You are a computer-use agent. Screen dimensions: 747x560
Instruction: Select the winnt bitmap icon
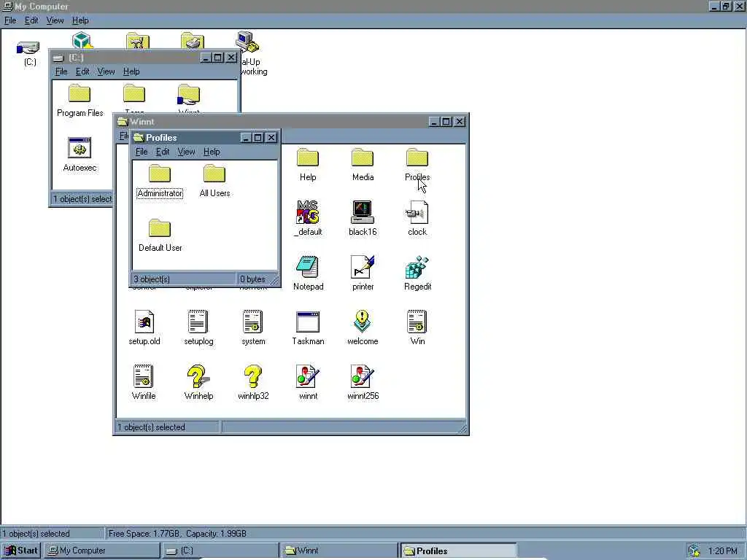click(x=308, y=384)
